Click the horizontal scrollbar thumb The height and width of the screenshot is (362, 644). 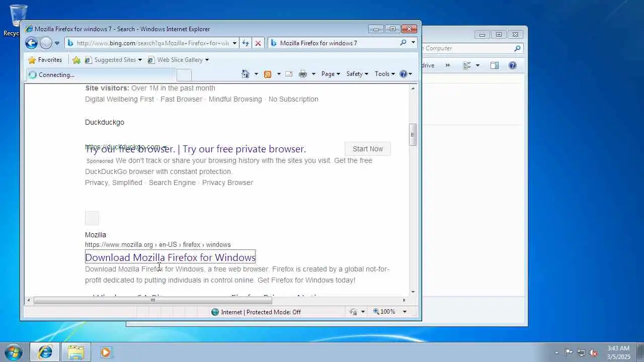point(152,301)
